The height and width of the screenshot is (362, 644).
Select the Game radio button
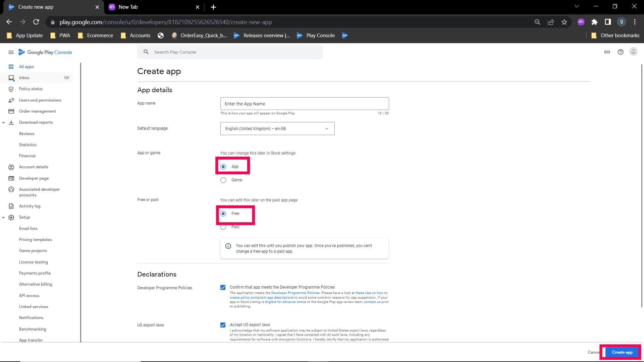pyautogui.click(x=223, y=180)
